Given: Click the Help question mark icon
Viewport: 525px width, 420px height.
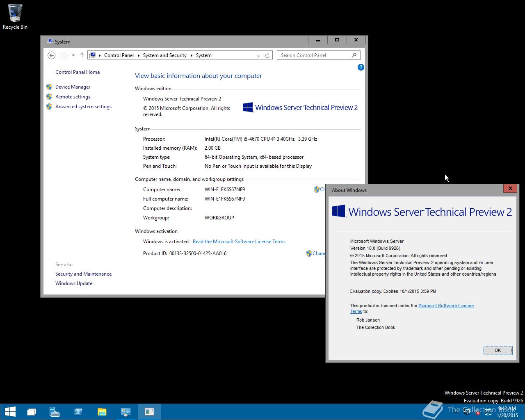Looking at the screenshot, I should coord(361,67).
